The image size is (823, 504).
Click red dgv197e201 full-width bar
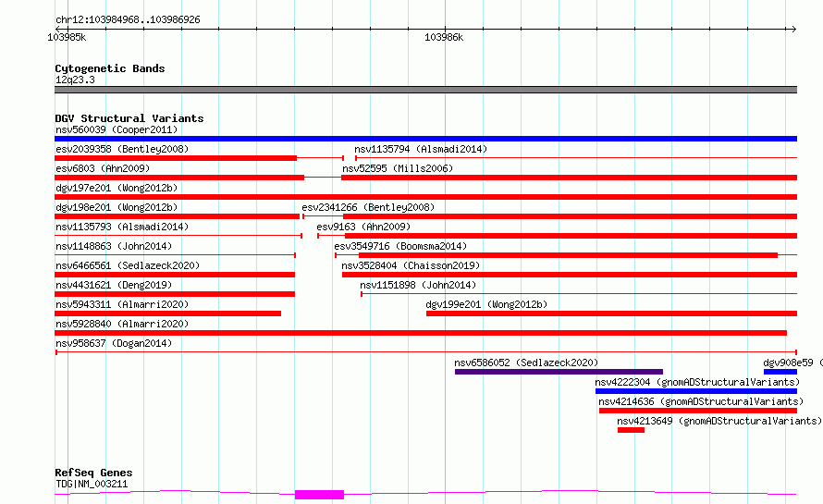(425, 197)
